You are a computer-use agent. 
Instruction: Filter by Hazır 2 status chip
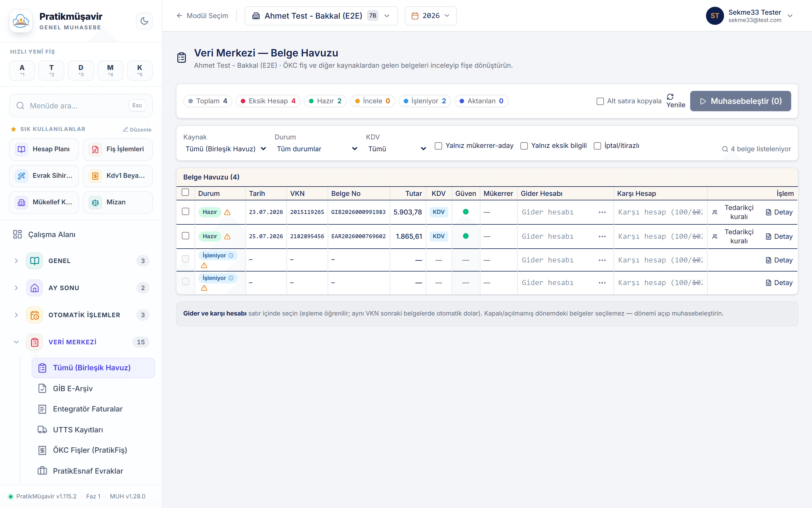pos(325,101)
